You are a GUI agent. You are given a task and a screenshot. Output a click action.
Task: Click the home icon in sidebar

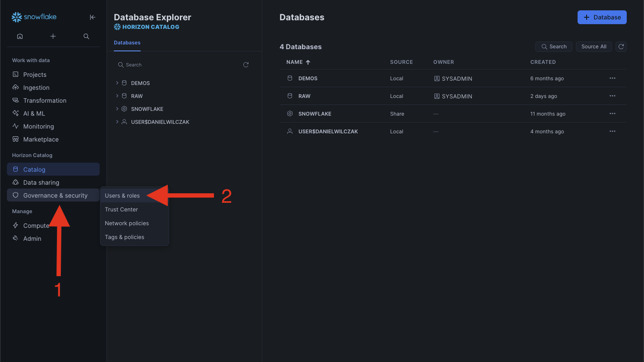tap(20, 36)
